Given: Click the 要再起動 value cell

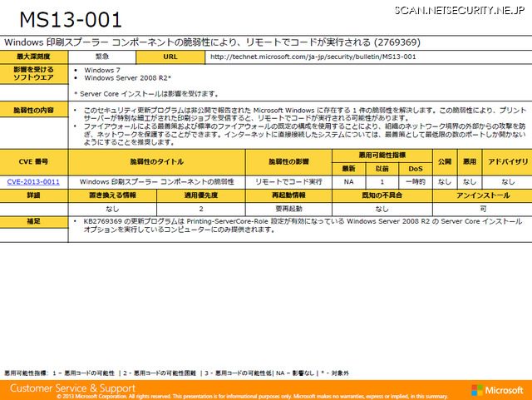Looking at the screenshot, I should point(288,209).
